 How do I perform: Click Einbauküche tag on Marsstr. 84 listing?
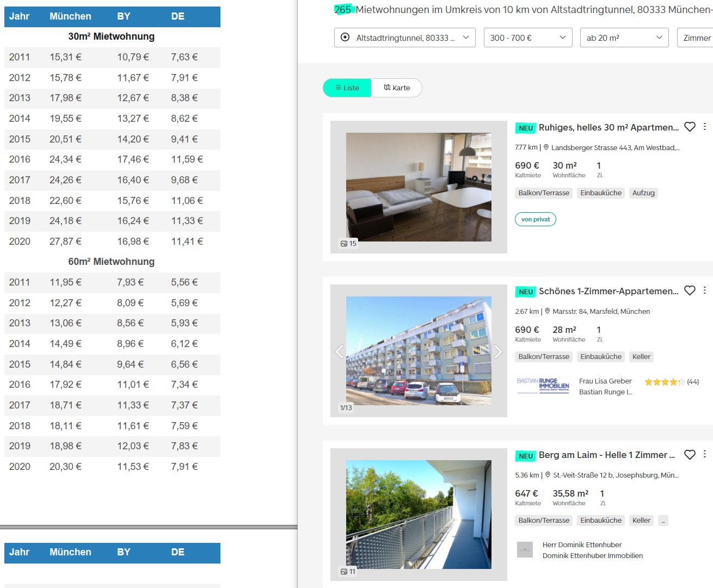tap(601, 357)
